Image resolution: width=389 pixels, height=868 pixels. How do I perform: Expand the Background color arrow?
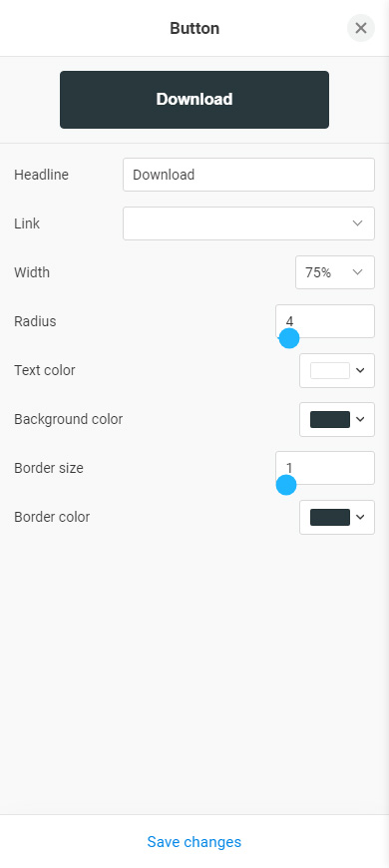tap(360, 420)
